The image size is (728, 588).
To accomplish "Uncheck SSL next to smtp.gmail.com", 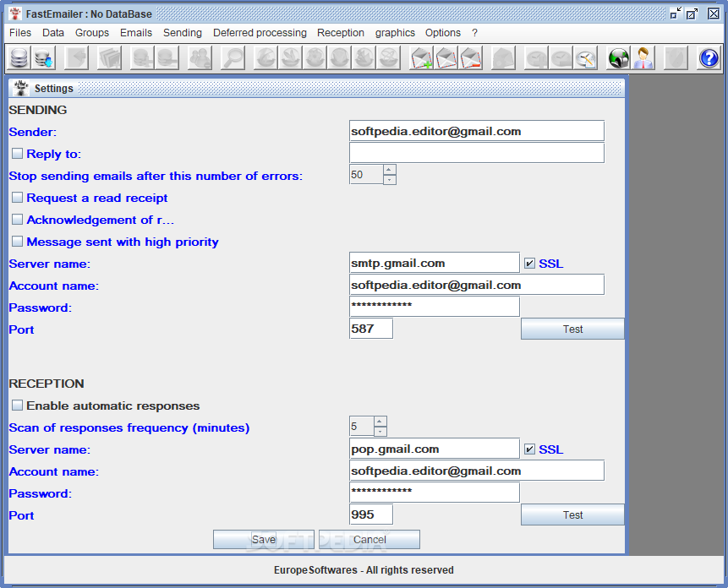I will [529, 264].
